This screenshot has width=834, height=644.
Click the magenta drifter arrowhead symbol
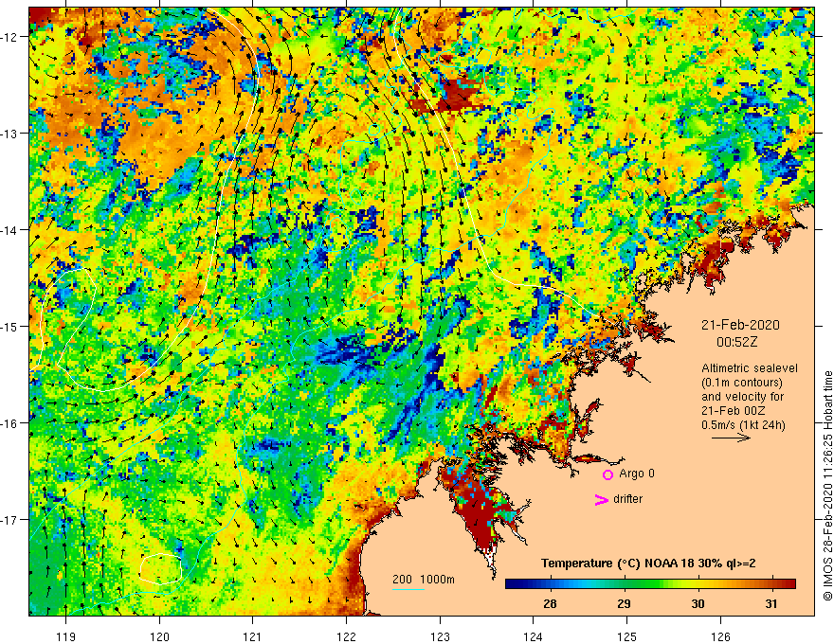point(602,500)
